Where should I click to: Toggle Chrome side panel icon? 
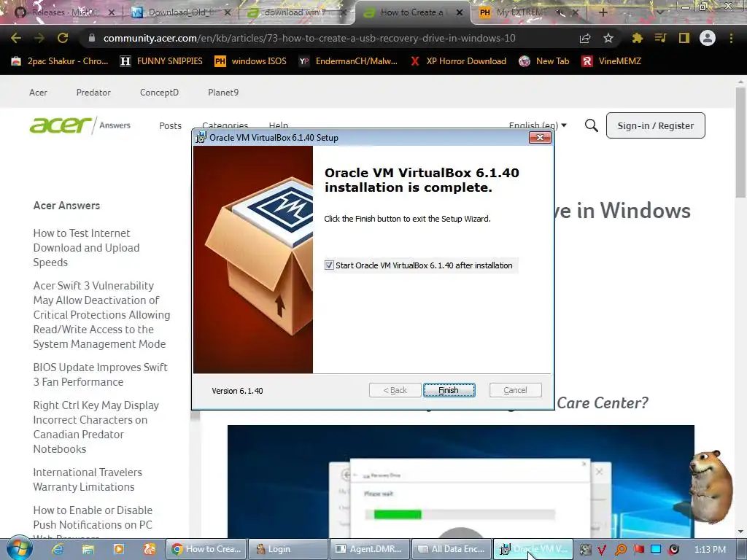tap(684, 38)
